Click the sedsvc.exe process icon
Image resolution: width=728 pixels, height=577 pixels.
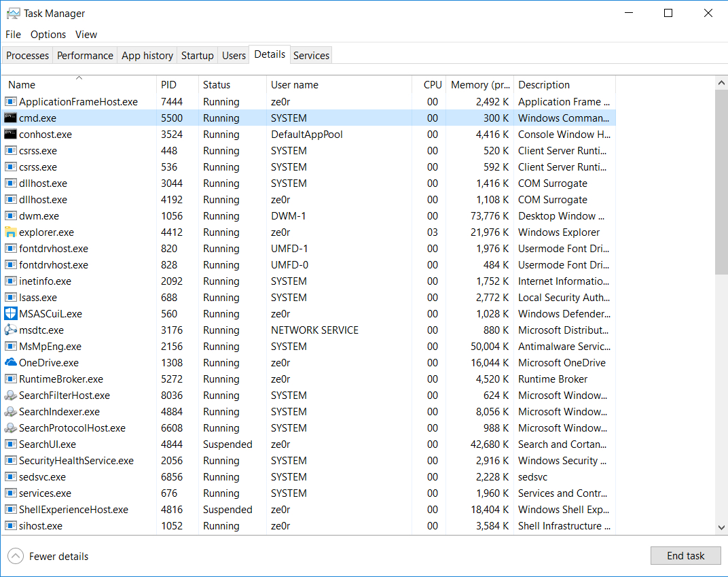click(x=11, y=476)
